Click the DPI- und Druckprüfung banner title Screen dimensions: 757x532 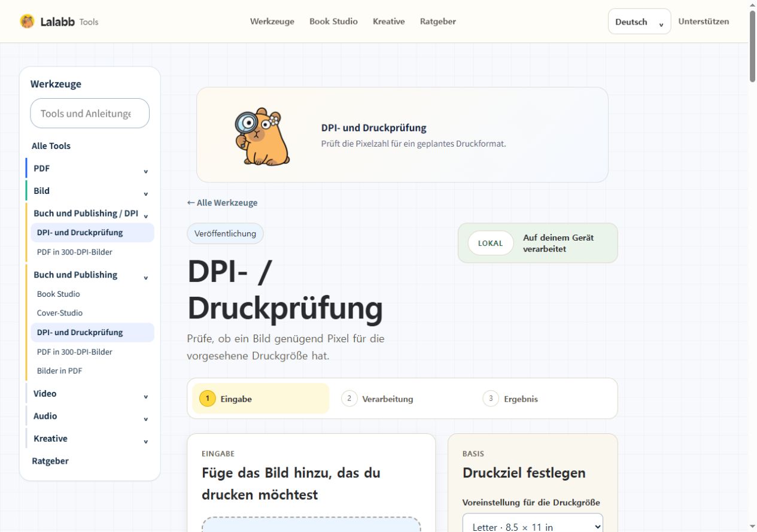(374, 128)
